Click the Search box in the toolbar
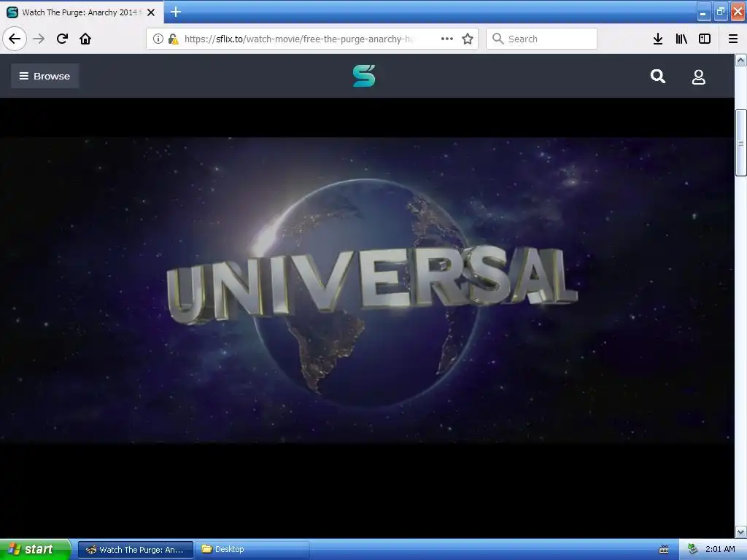The image size is (747, 560). 541,39
